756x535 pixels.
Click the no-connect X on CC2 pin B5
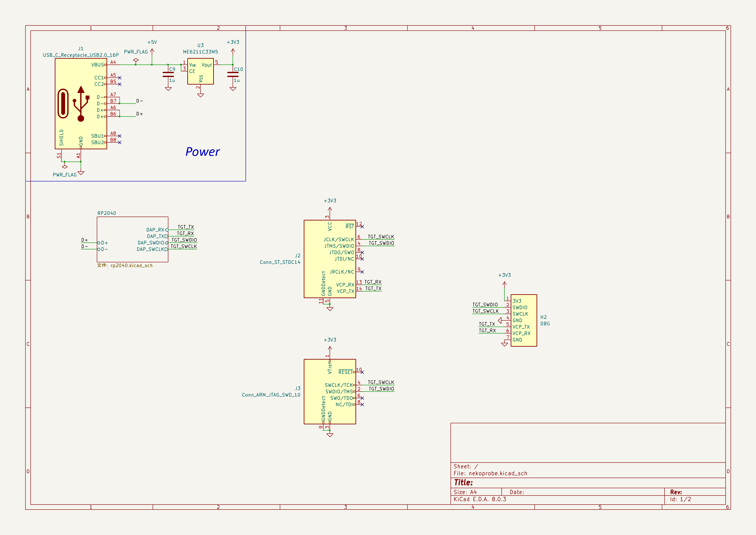tap(119, 84)
